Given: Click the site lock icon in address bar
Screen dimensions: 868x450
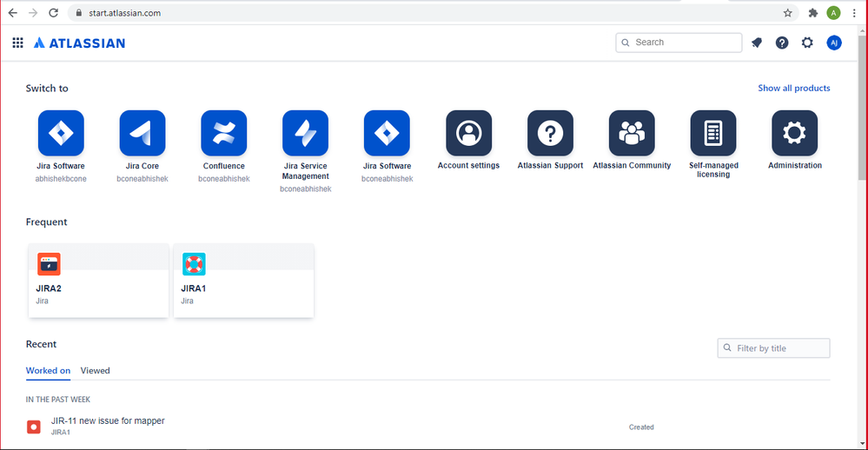Looking at the screenshot, I should (x=78, y=13).
